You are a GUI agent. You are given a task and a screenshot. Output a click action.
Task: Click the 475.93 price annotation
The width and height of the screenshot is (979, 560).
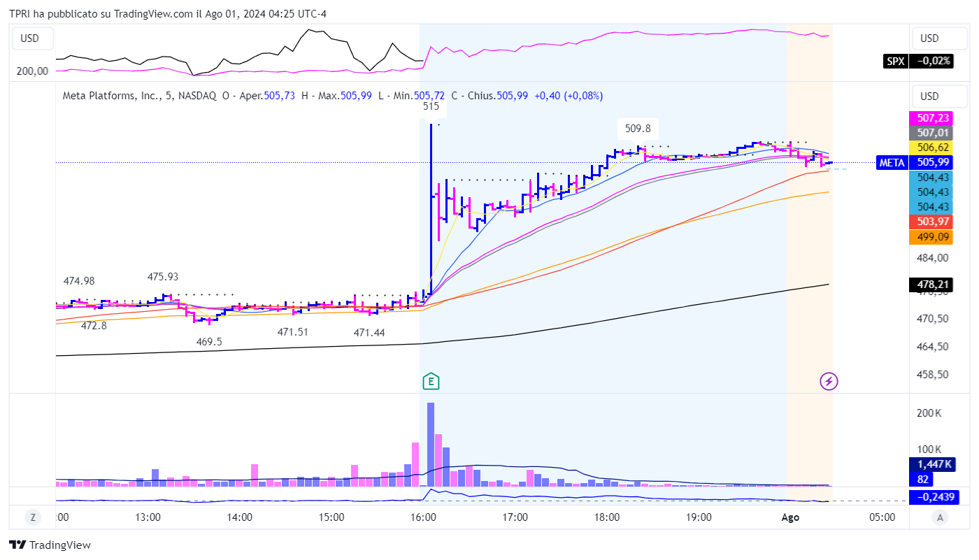click(x=162, y=277)
